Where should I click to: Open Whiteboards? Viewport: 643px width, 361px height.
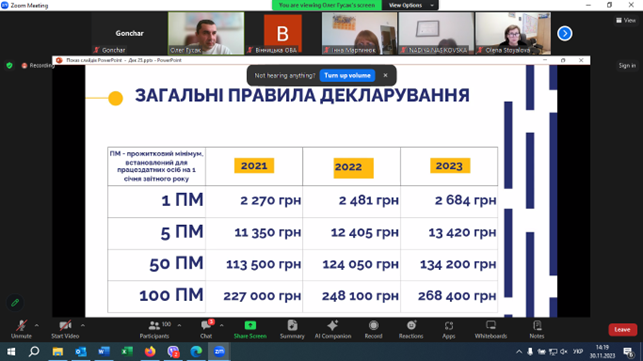491,329
